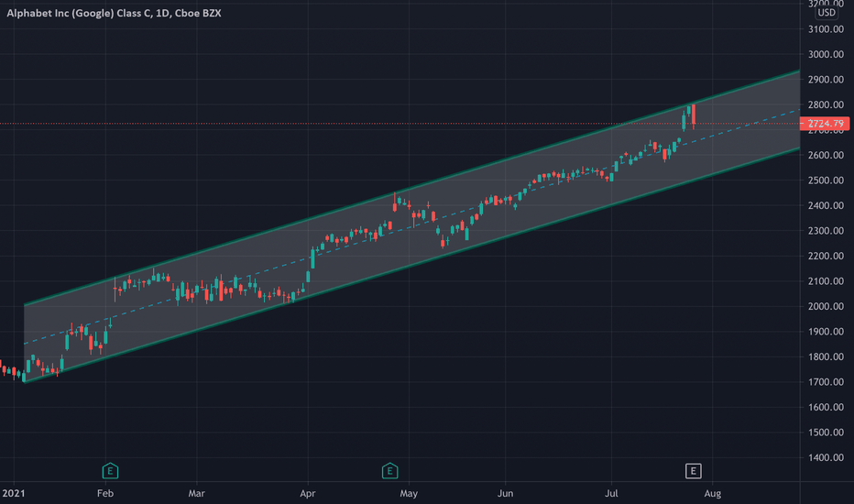Click the Jul label on time axis

611,493
